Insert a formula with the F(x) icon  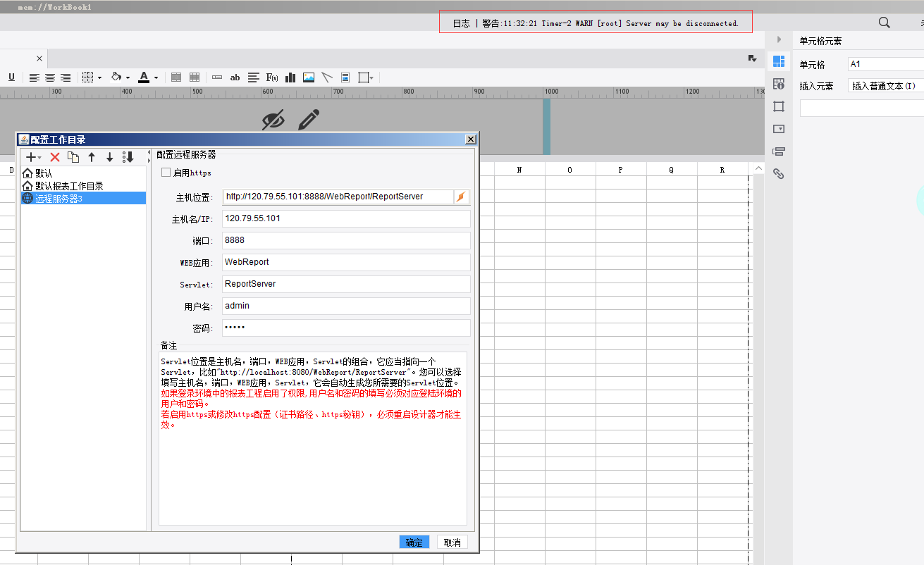point(272,77)
